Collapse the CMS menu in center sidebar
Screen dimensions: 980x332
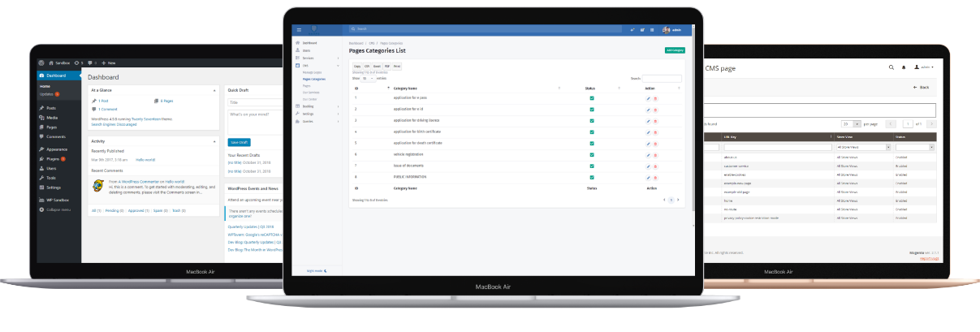tap(317, 64)
